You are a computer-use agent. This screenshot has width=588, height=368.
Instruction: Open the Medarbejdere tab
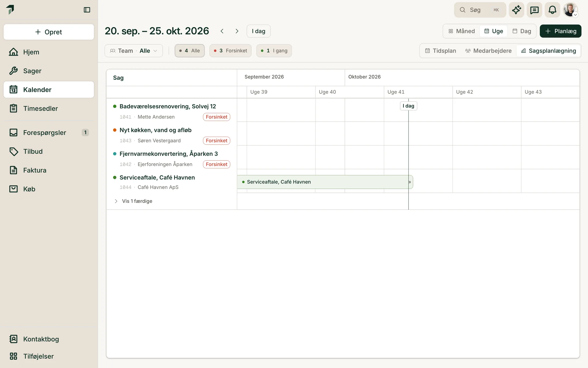click(x=488, y=51)
